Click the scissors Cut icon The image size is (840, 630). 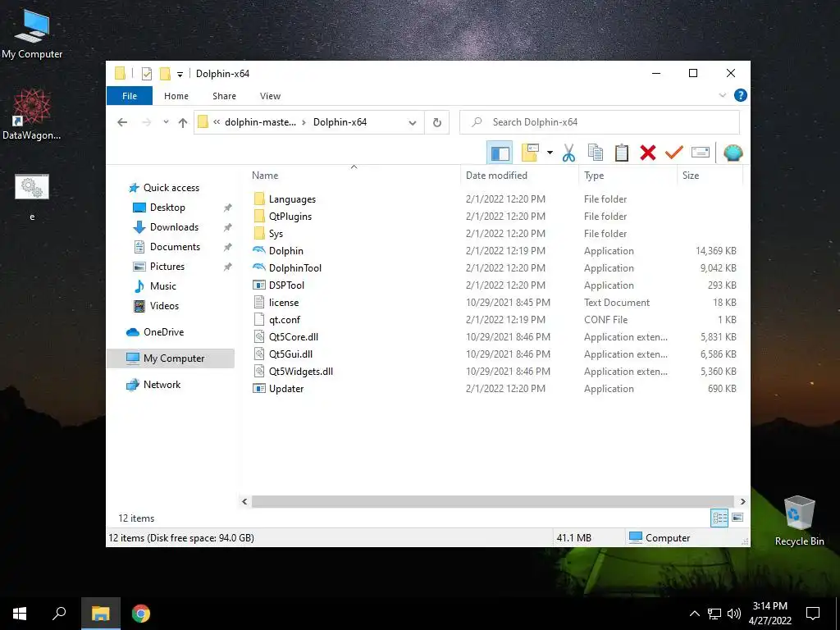[569, 153]
